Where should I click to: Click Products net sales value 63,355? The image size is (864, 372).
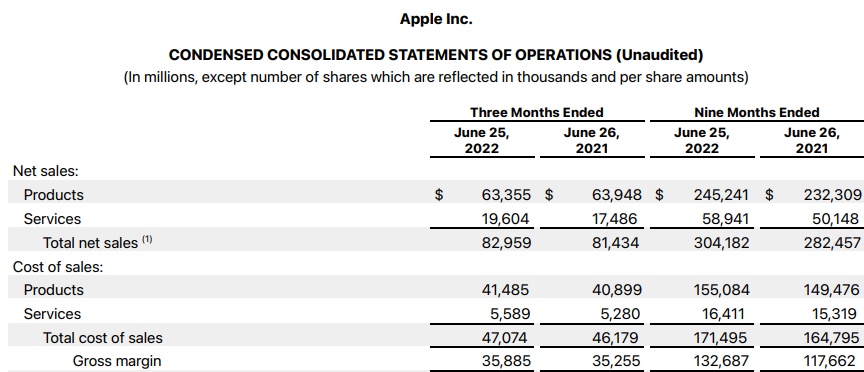tap(506, 195)
